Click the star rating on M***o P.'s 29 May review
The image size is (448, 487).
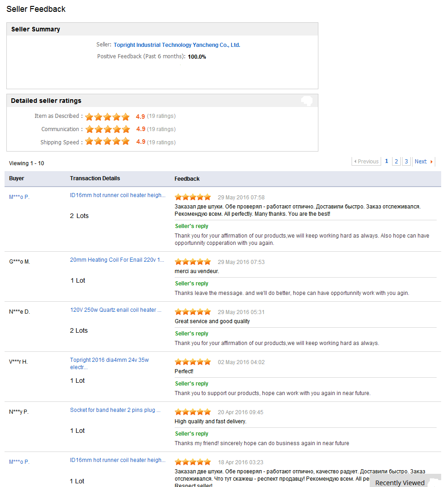(x=193, y=197)
